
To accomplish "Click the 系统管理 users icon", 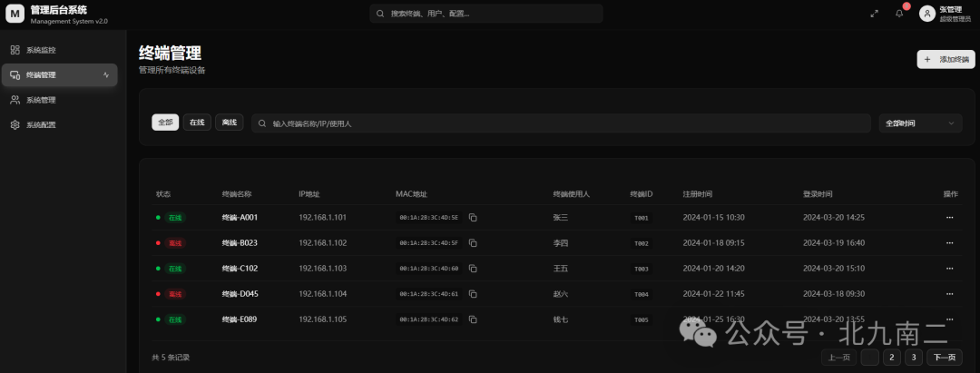I will click(x=15, y=100).
